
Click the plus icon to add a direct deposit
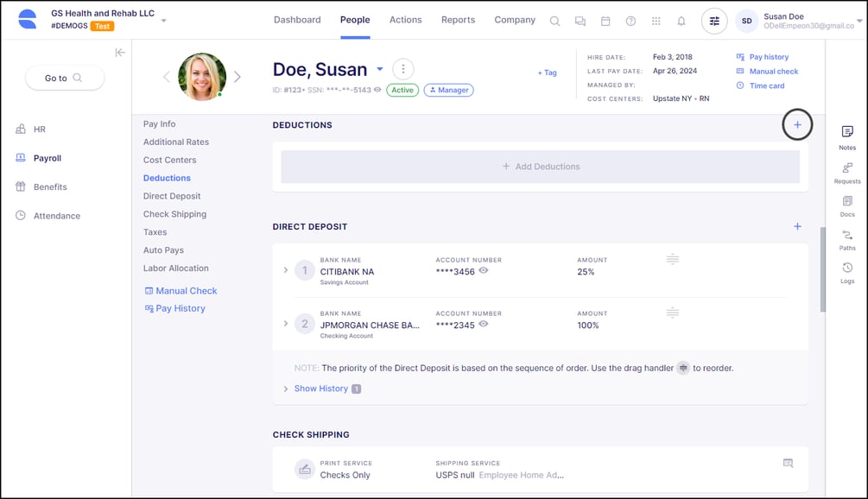pos(797,226)
